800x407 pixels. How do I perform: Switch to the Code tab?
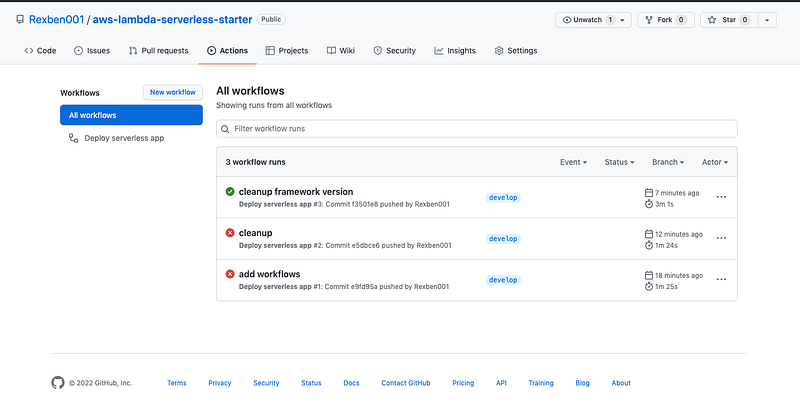[x=40, y=50]
